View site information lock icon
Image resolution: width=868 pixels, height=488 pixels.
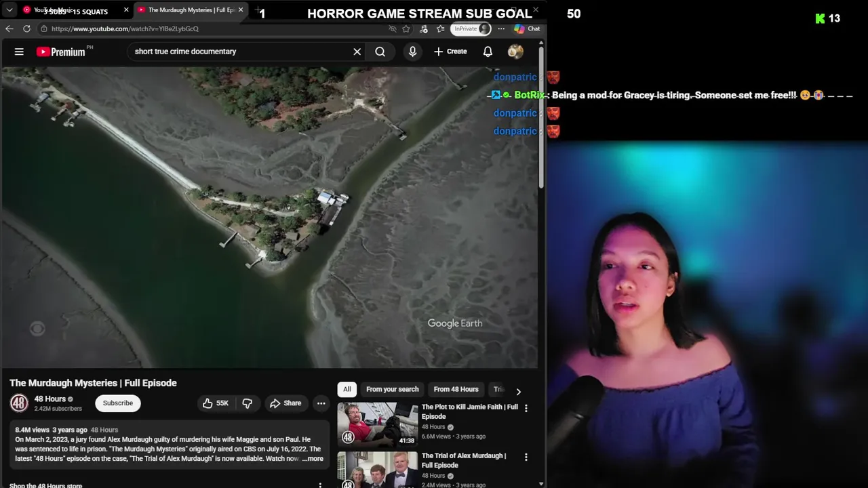pos(43,28)
